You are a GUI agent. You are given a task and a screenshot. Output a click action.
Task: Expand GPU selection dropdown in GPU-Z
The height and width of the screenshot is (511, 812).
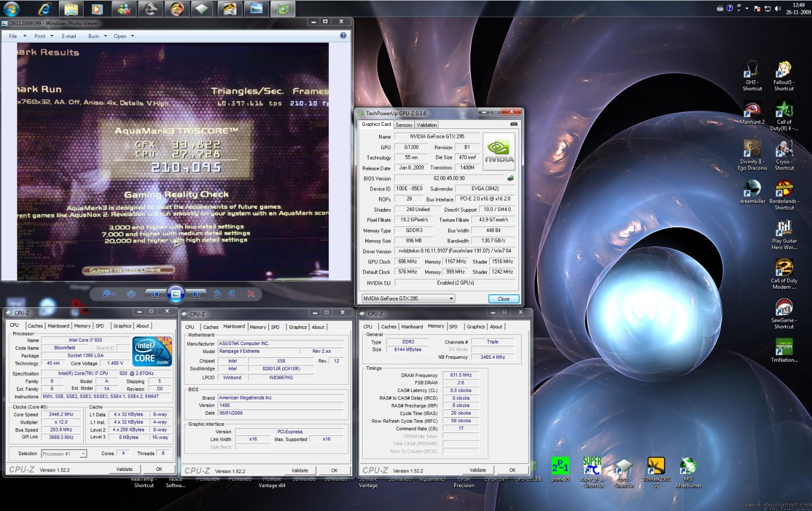[x=451, y=298]
